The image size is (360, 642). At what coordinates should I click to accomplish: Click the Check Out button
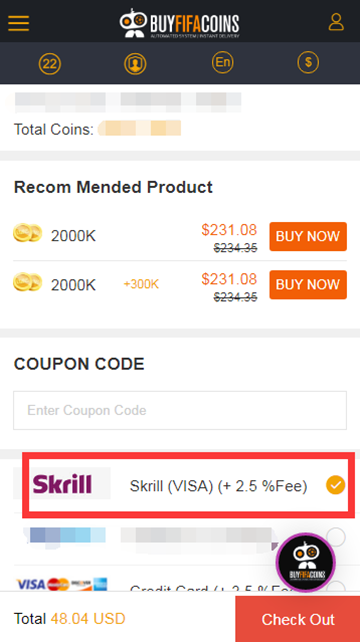click(x=298, y=619)
